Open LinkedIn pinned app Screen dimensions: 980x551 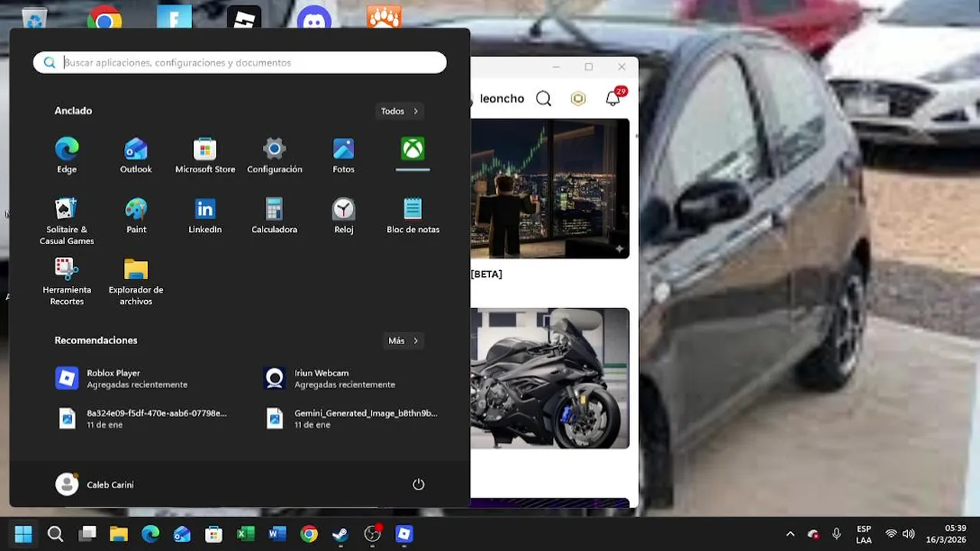point(205,216)
